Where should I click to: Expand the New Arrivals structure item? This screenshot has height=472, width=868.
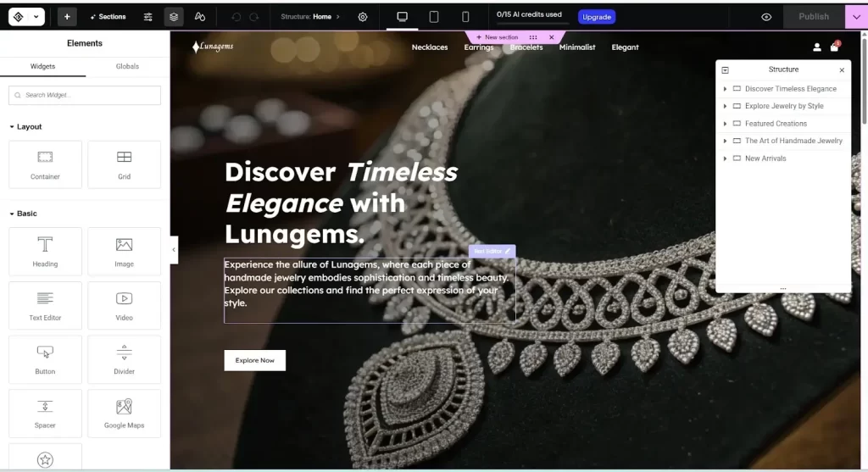click(x=726, y=158)
